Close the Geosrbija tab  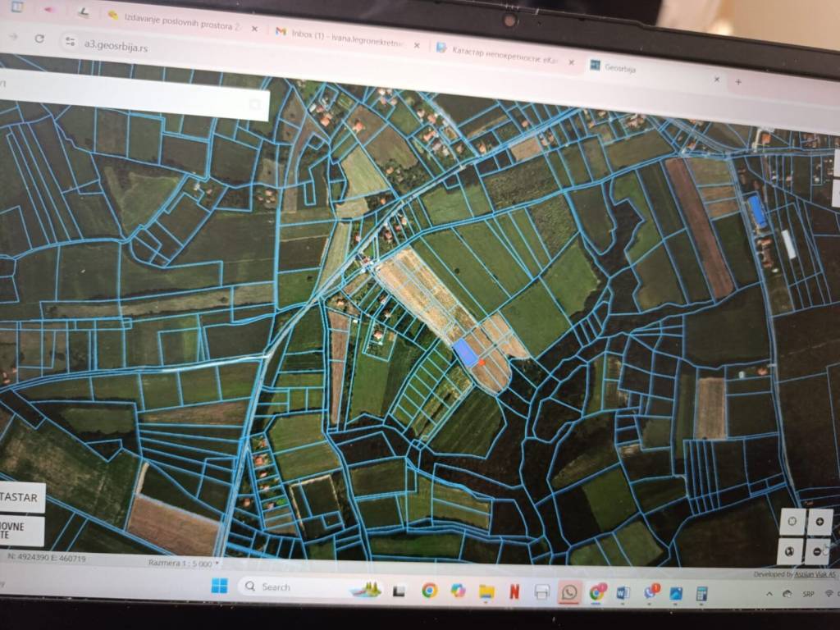[717, 80]
